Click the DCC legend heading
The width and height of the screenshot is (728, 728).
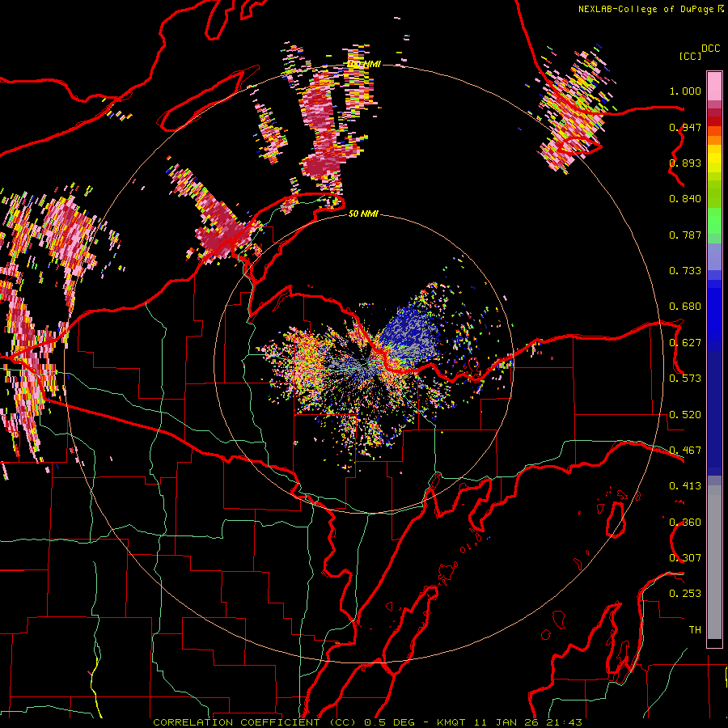[710, 49]
